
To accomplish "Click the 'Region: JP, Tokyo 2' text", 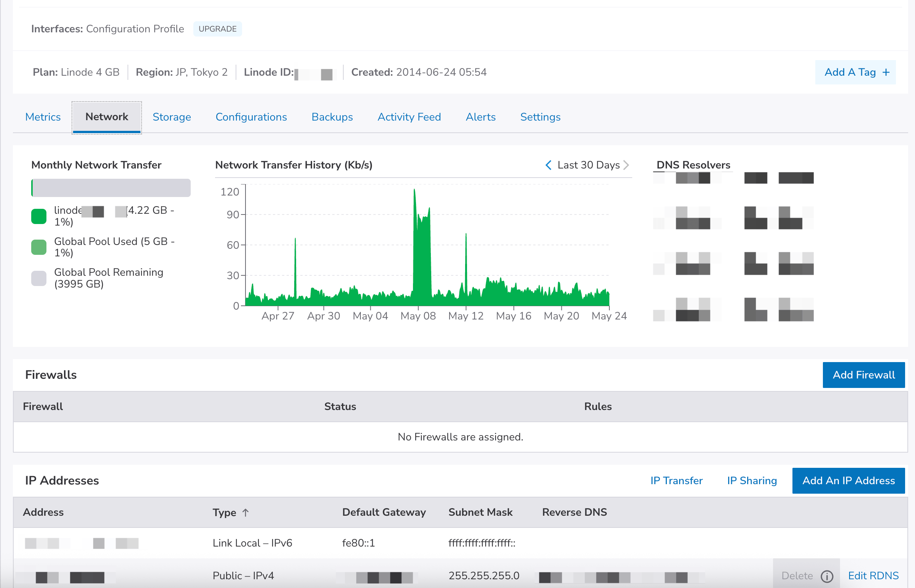I will pos(182,72).
